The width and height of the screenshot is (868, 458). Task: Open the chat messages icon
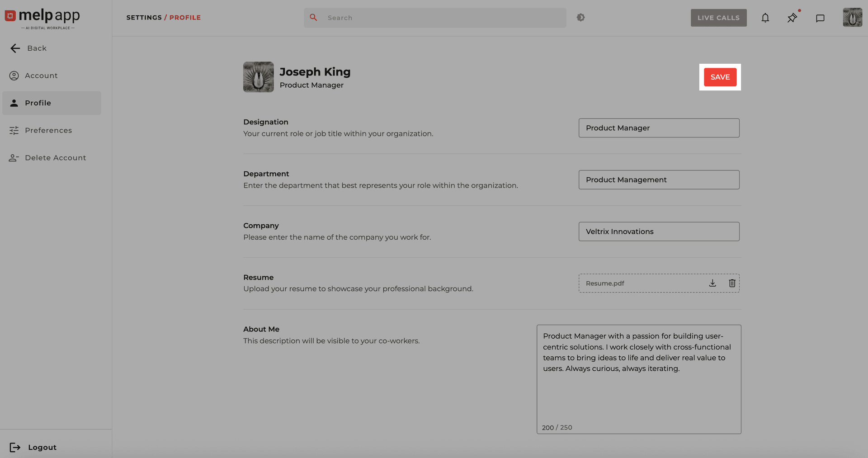pos(820,18)
